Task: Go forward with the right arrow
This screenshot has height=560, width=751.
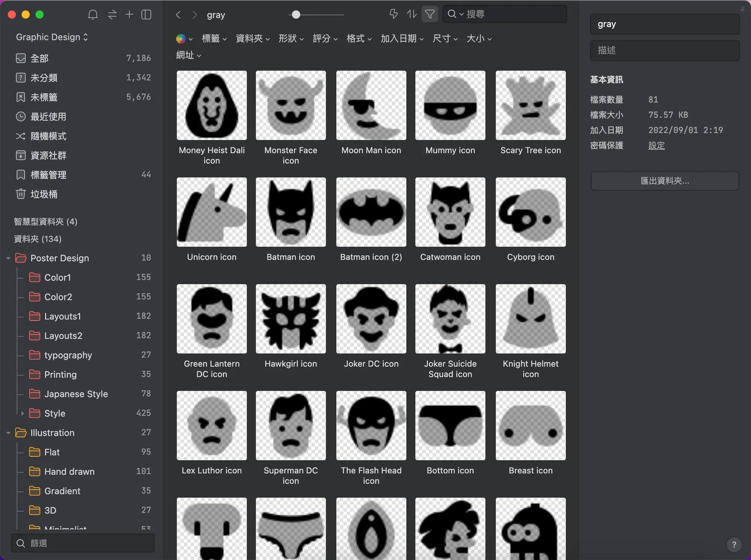Action: (194, 15)
